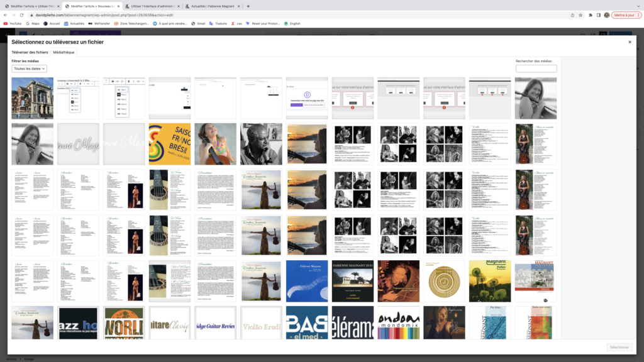Open the YouTube bookmark
Image resolution: width=644 pixels, height=362 pixels.
(13, 23)
